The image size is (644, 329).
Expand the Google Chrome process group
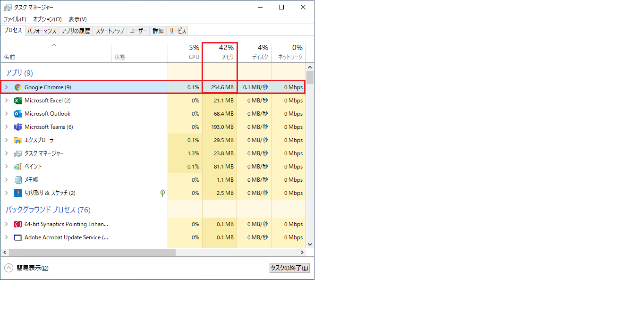coord(6,87)
